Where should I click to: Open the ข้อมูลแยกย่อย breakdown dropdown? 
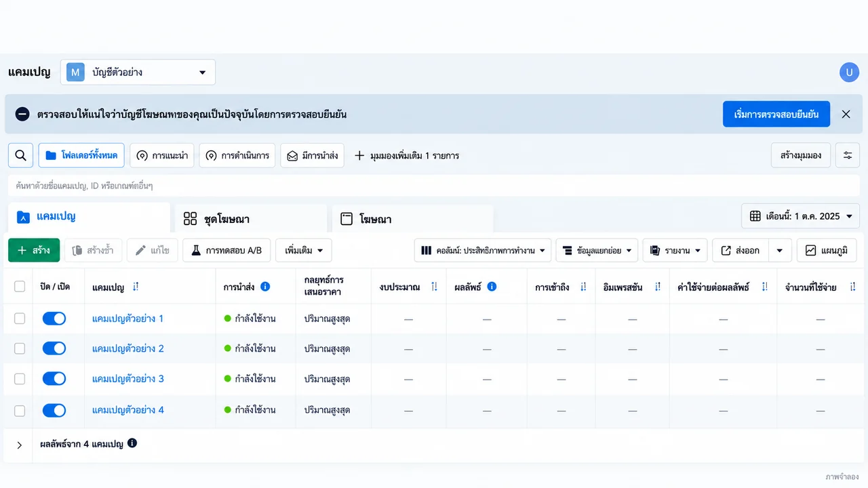597,250
